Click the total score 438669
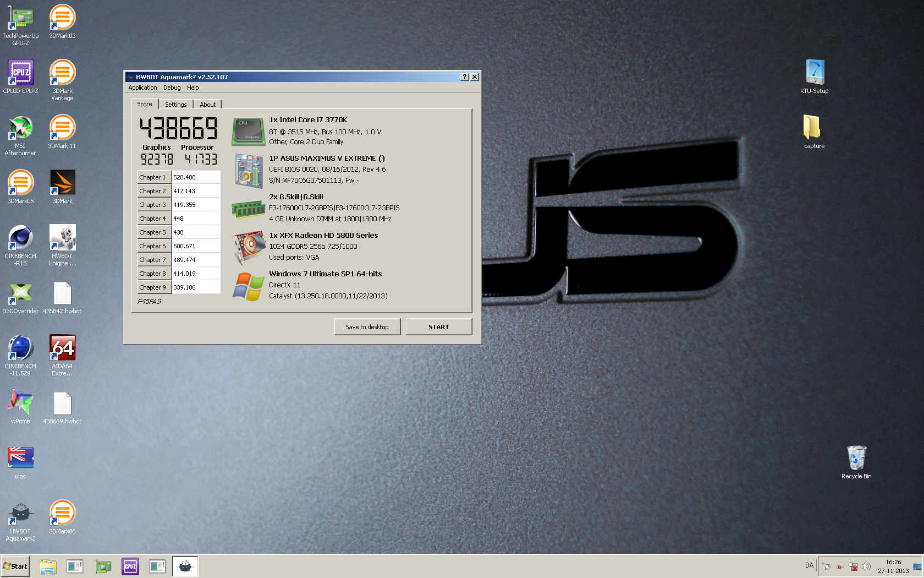The height and width of the screenshot is (578, 924). (x=179, y=128)
